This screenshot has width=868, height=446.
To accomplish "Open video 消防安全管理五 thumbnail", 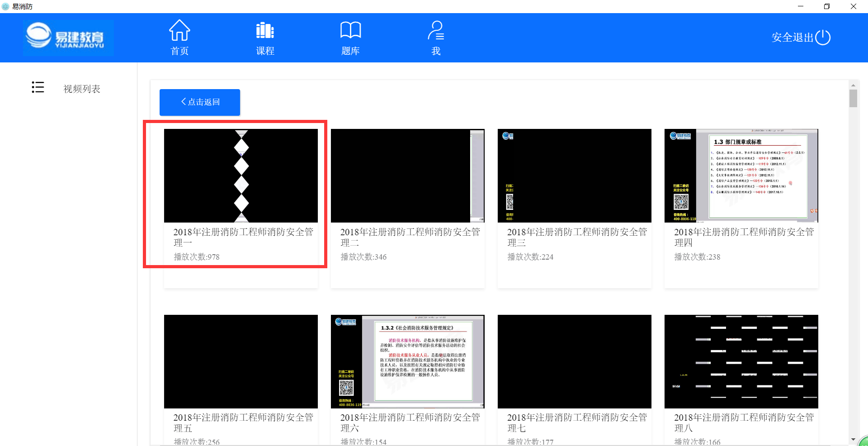I will tap(241, 361).
